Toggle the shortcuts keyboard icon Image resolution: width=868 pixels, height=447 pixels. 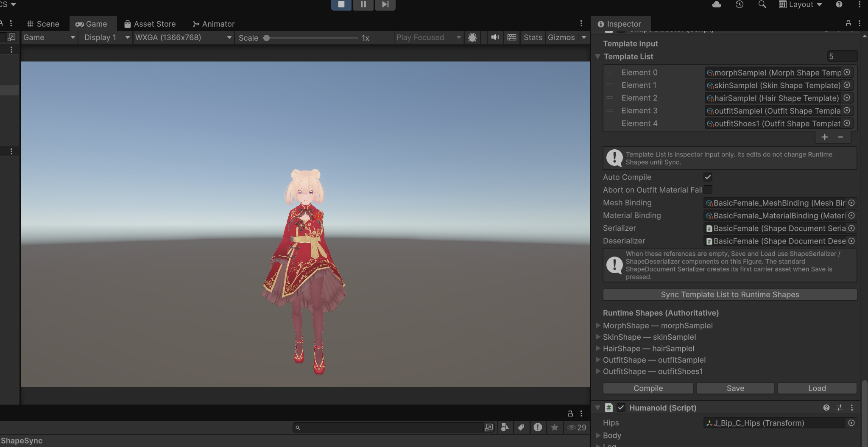[x=512, y=37]
